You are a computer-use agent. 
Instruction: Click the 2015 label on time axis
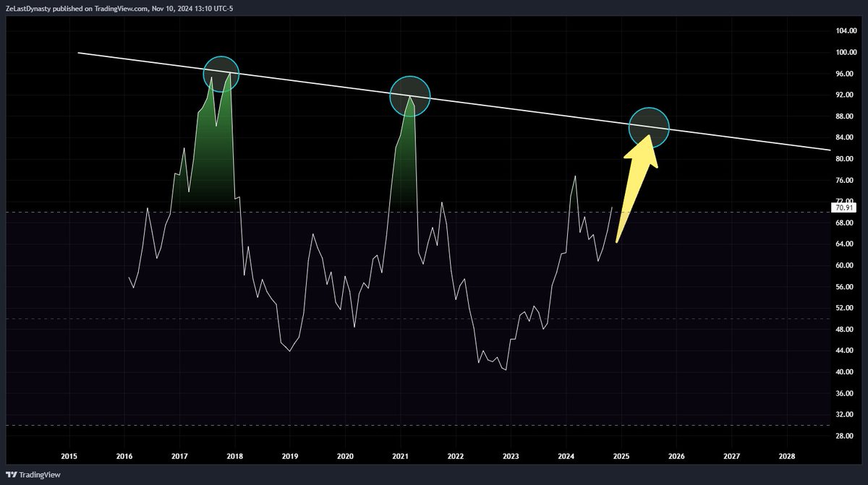tap(69, 456)
